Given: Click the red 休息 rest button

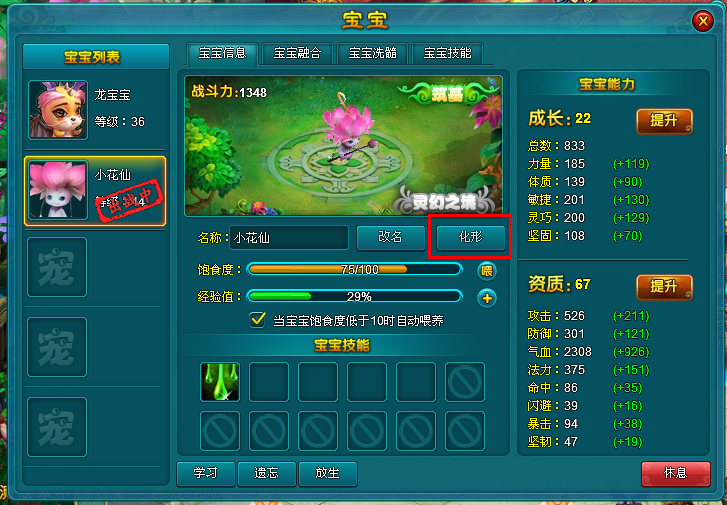Looking at the screenshot, I should click(x=676, y=473).
